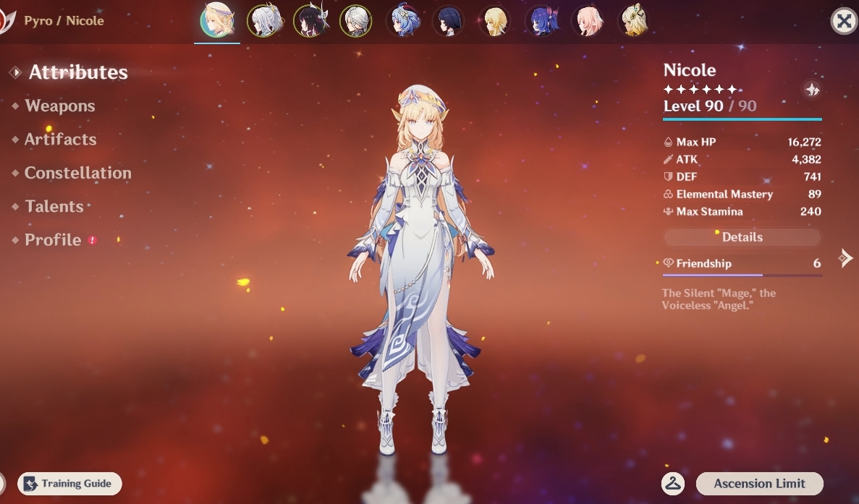The width and height of the screenshot is (859, 504).
Task: Click the Friendship level number 6
Action: 817,263
